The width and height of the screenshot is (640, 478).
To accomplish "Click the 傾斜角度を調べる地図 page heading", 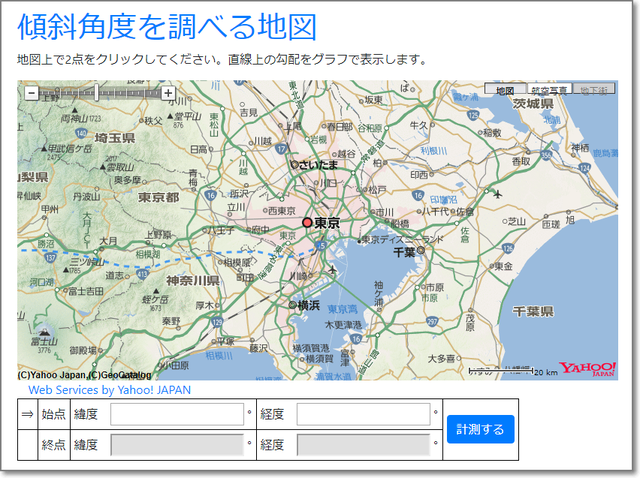I will (167, 27).
